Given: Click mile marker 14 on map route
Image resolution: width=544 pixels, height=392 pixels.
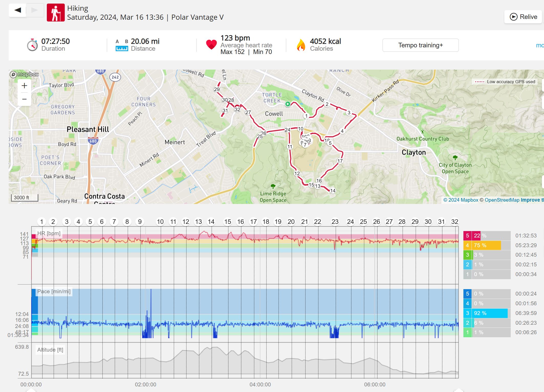Looking at the screenshot, I should pos(333,191).
